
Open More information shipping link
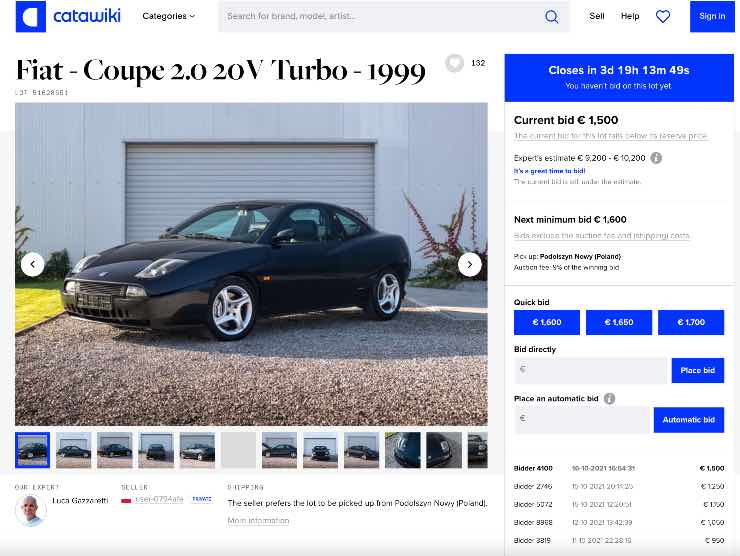click(x=258, y=521)
